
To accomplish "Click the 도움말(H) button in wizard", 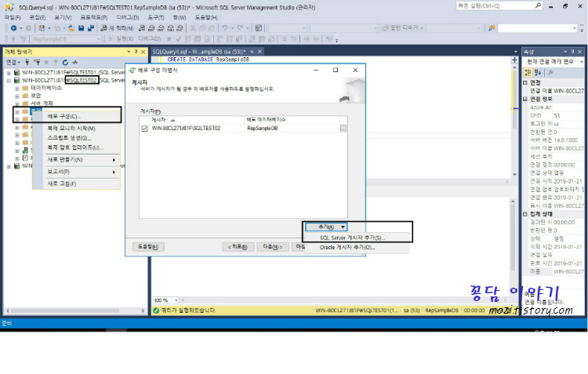I will point(148,247).
